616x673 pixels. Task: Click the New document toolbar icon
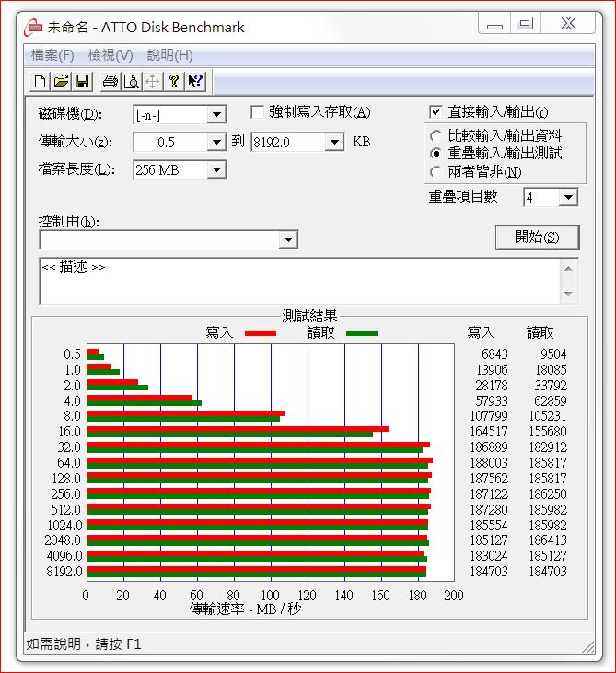40,81
